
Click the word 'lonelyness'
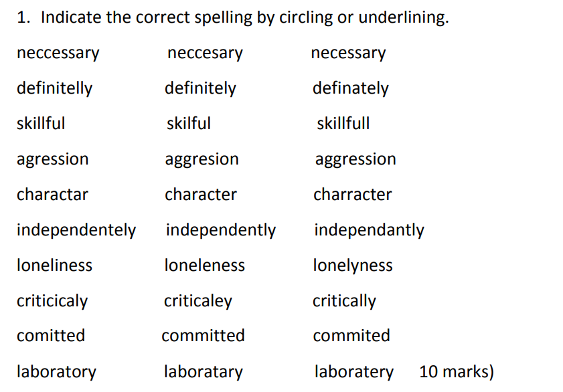click(x=353, y=266)
